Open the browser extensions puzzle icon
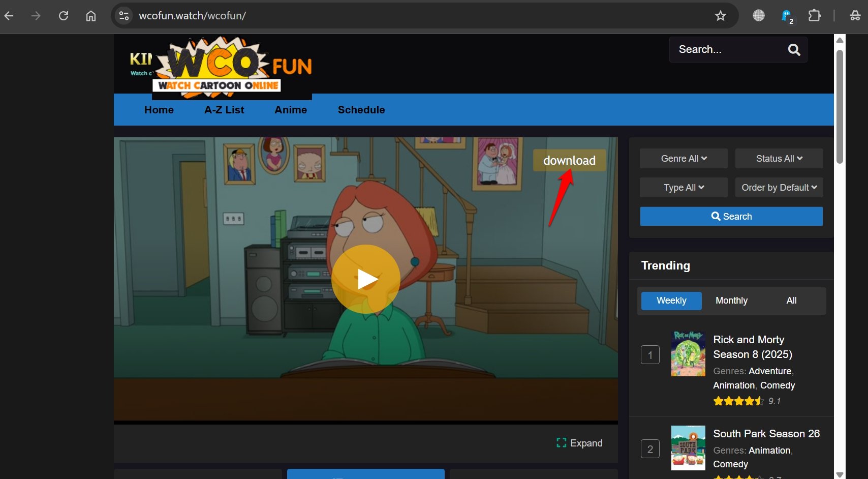The height and width of the screenshot is (479, 868). [815, 16]
